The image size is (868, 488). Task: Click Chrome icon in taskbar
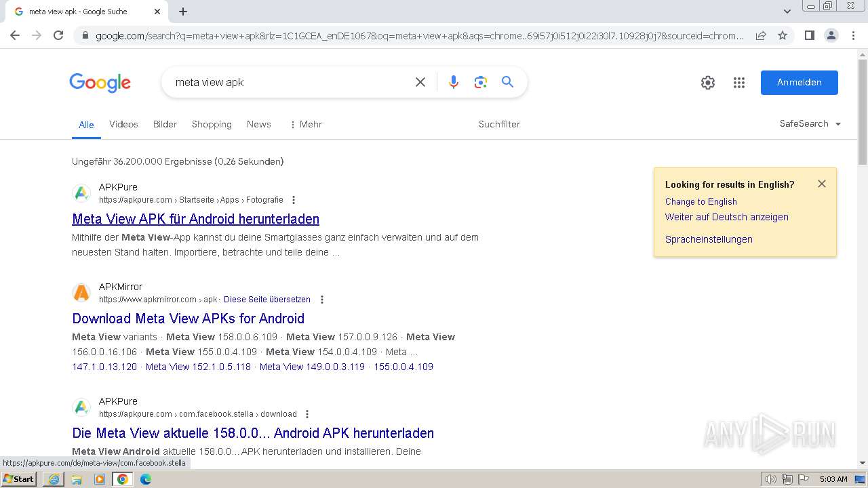point(123,479)
